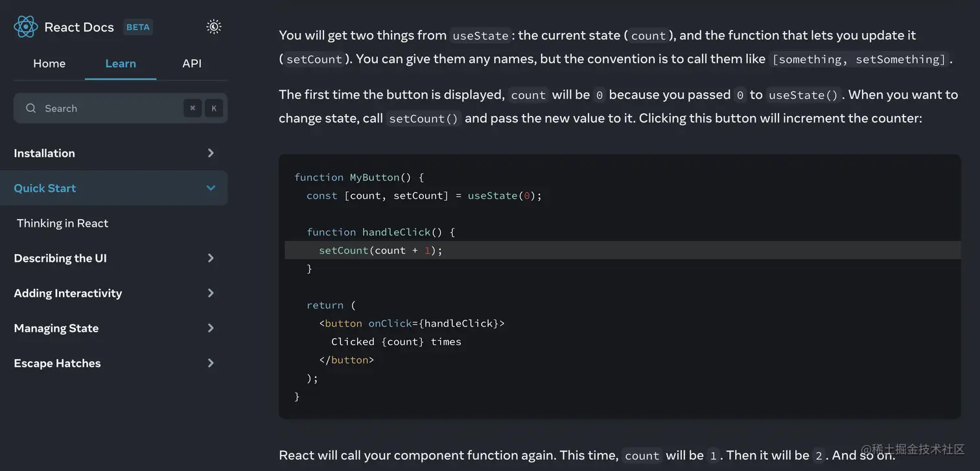Click the search magnifying glass icon

pos(30,108)
